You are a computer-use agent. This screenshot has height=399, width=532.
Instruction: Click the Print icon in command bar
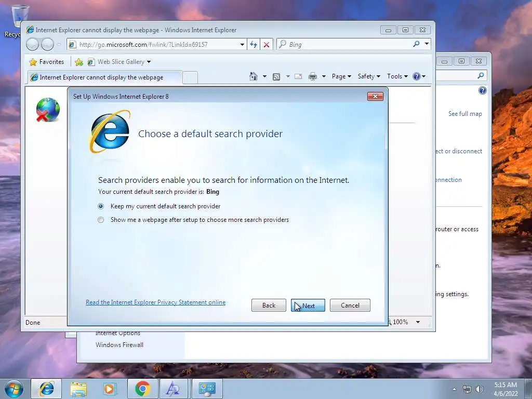tap(312, 77)
